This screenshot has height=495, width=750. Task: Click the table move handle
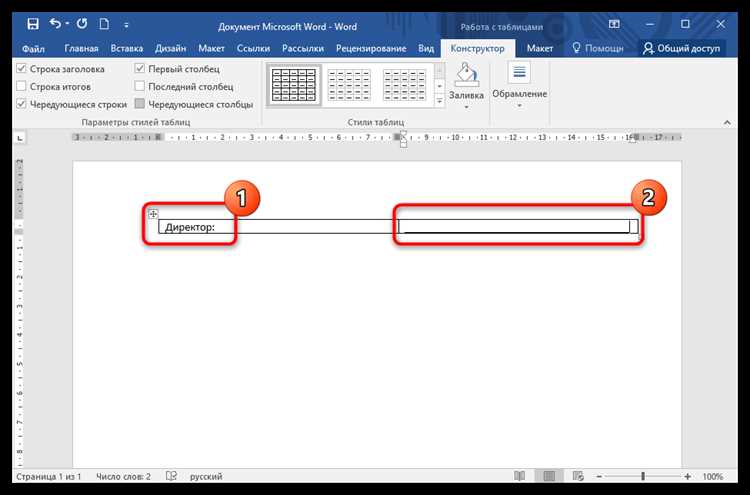coord(153,214)
